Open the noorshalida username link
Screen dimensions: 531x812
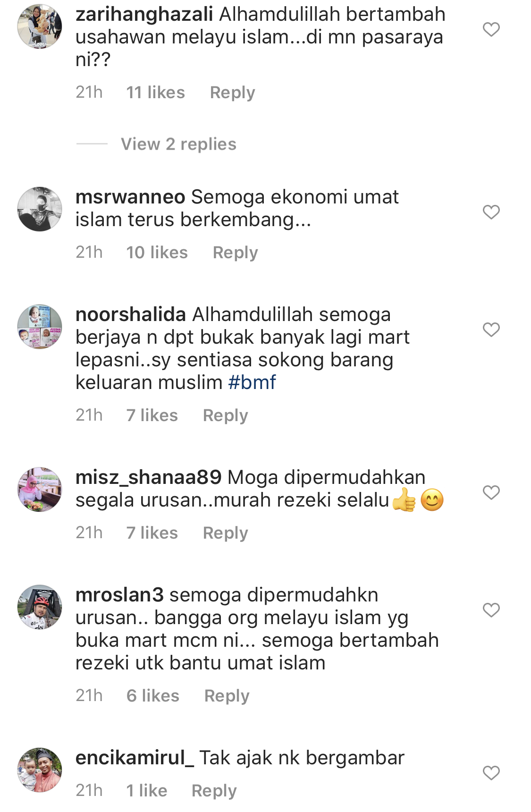point(131,314)
